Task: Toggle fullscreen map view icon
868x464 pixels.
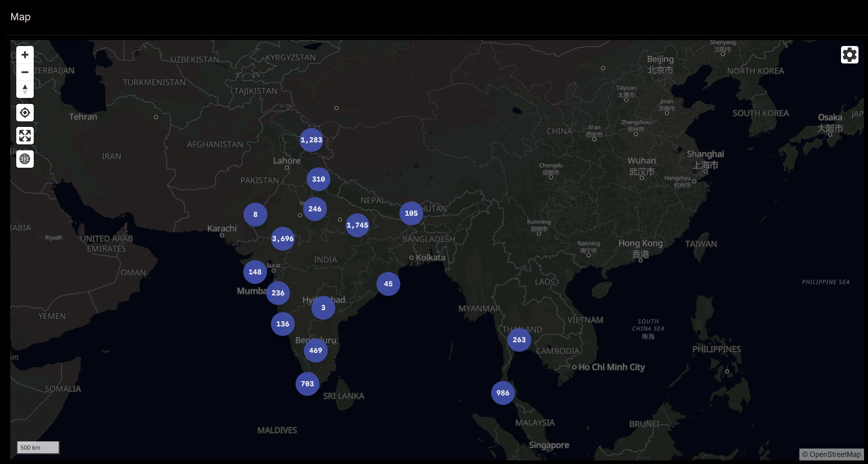Action: pyautogui.click(x=25, y=136)
